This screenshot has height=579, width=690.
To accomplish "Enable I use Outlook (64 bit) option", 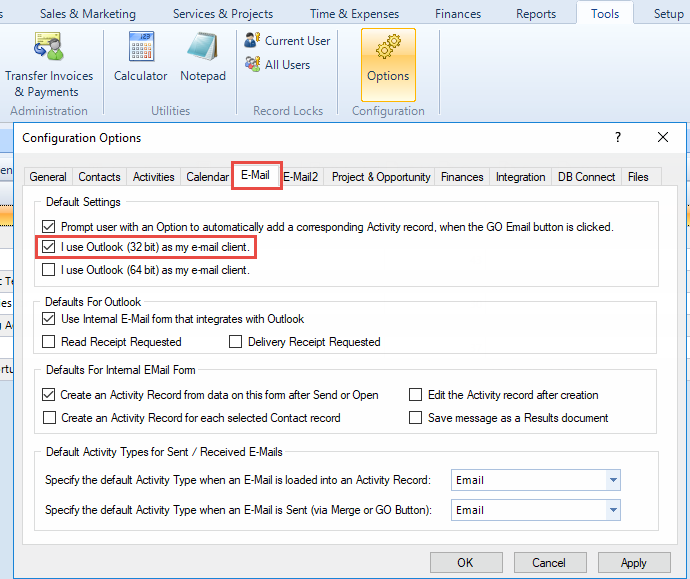I will pyautogui.click(x=48, y=270).
